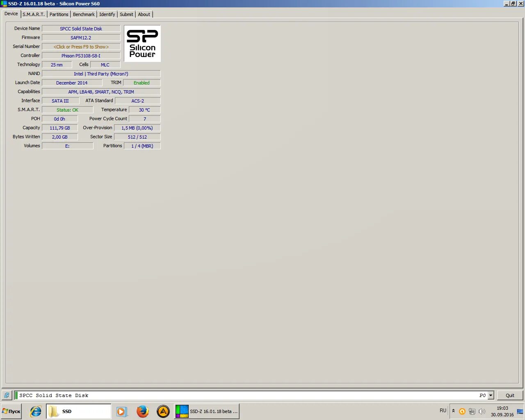
Task: Open the About tab
Action: (144, 14)
